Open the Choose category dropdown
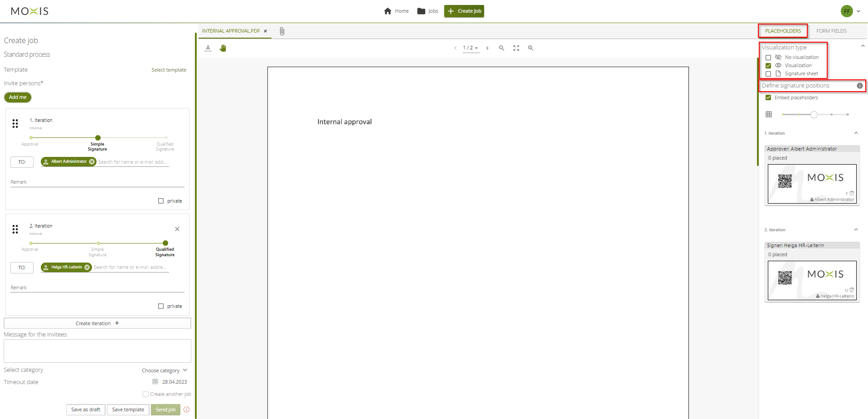Image resolution: width=868 pixels, height=419 pixels. click(164, 370)
